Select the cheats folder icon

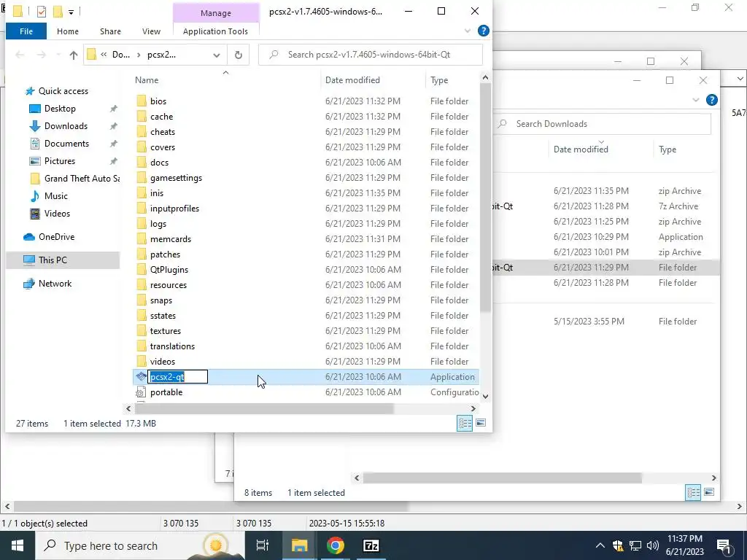point(142,132)
